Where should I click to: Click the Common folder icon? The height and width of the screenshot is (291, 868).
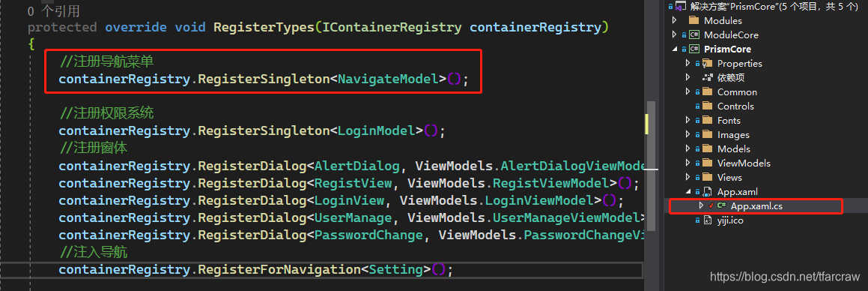(708, 92)
